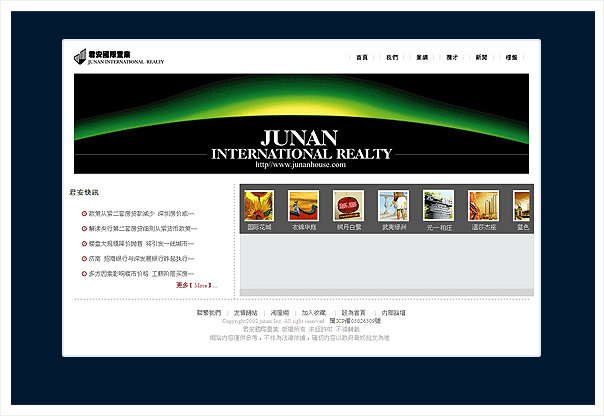604x416 pixels.
Task: Click the 君安快訊 section heading
Action: coord(84,192)
